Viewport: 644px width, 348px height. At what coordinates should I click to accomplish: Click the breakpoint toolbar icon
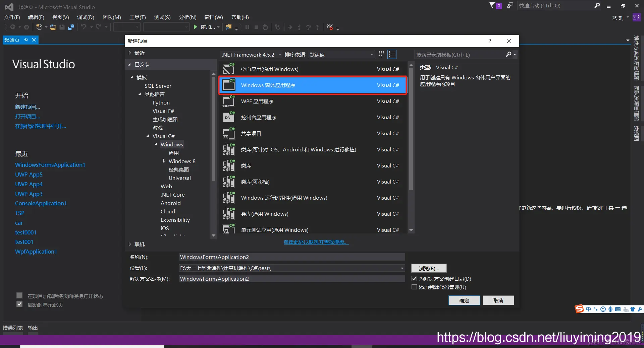click(330, 27)
